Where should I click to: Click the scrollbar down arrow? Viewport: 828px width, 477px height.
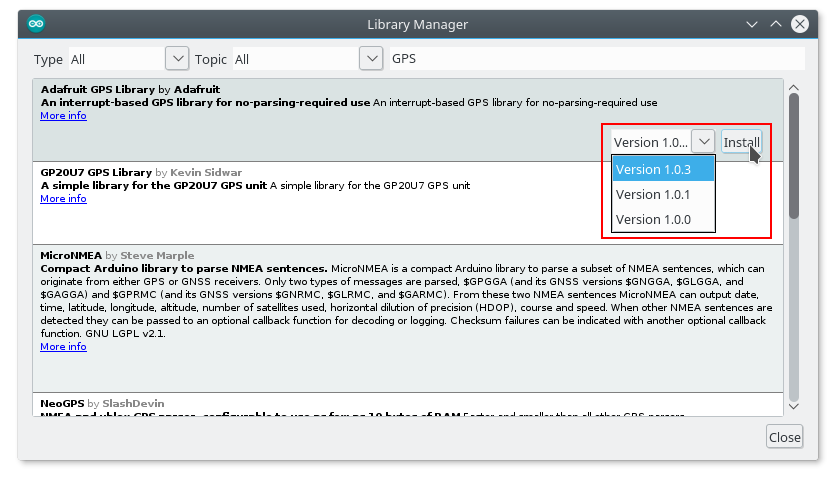(x=795, y=407)
